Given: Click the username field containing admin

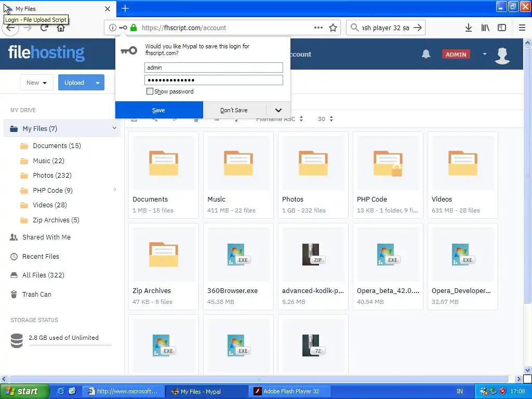Looking at the screenshot, I should coord(214,68).
